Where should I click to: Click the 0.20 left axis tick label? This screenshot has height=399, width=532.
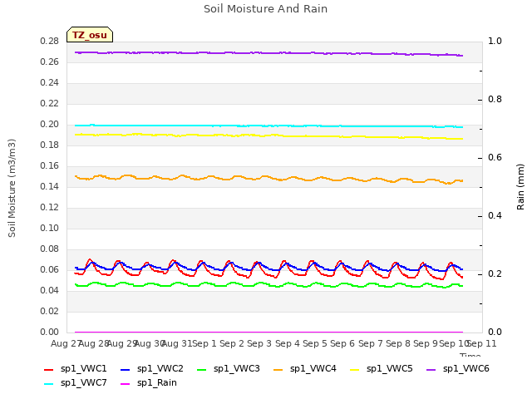click(49, 124)
